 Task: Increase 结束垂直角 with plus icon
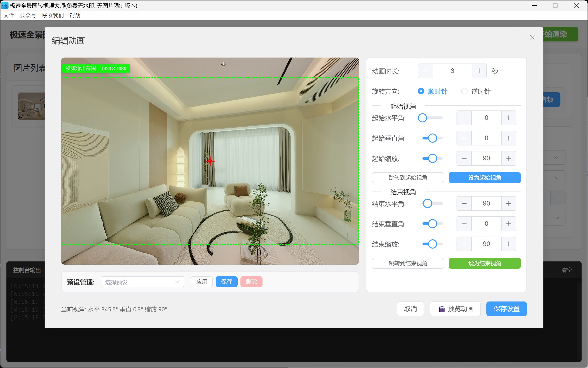508,224
